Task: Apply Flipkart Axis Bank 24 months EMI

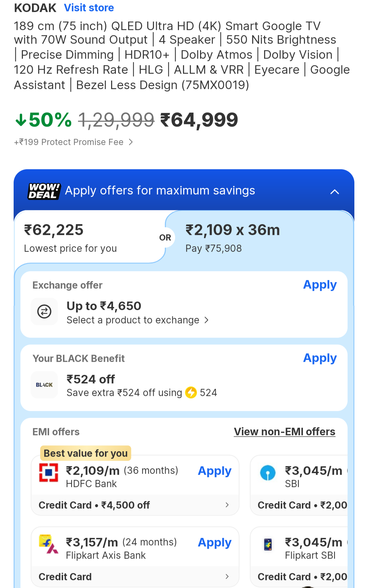Action: click(215, 543)
